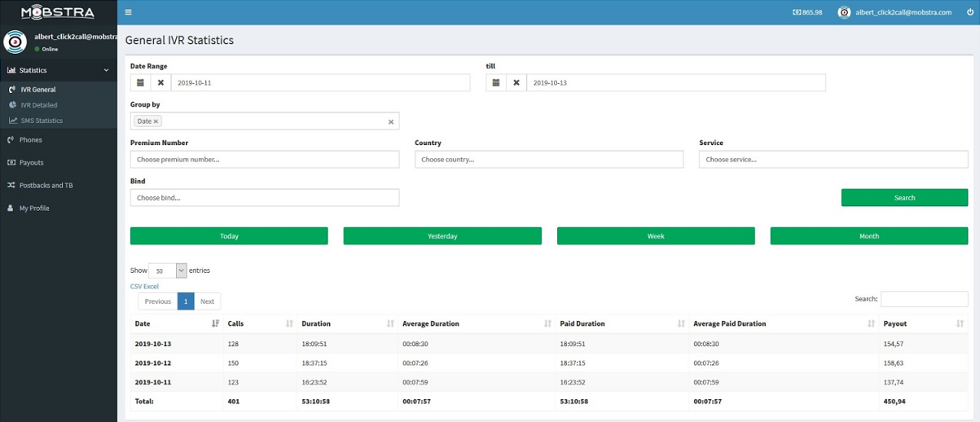
Task: Clear the till date 2019-10-13
Action: pos(516,82)
